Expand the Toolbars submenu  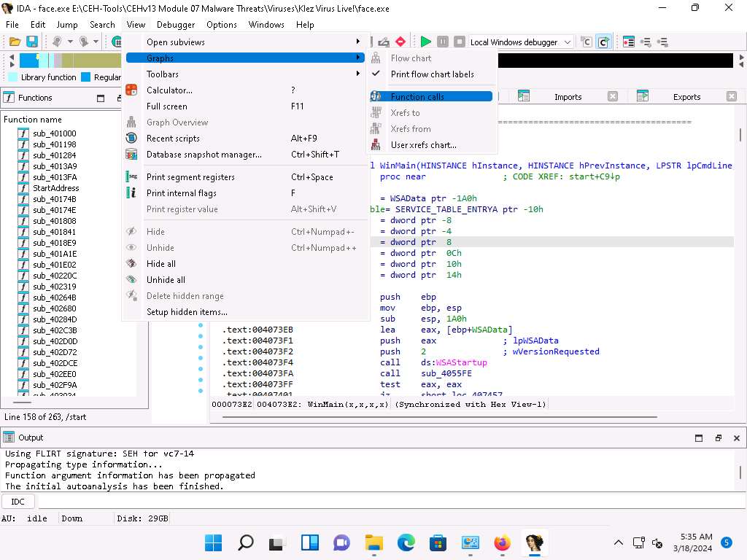pos(162,74)
